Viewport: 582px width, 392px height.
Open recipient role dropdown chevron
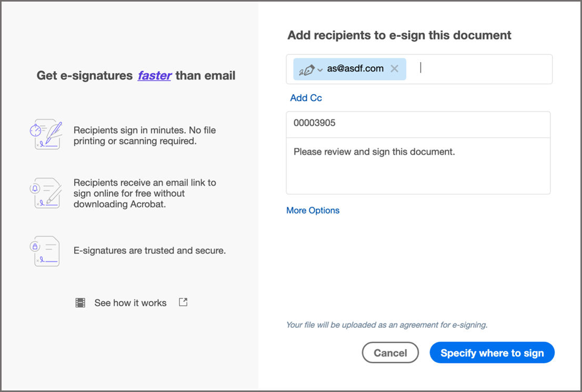click(320, 70)
